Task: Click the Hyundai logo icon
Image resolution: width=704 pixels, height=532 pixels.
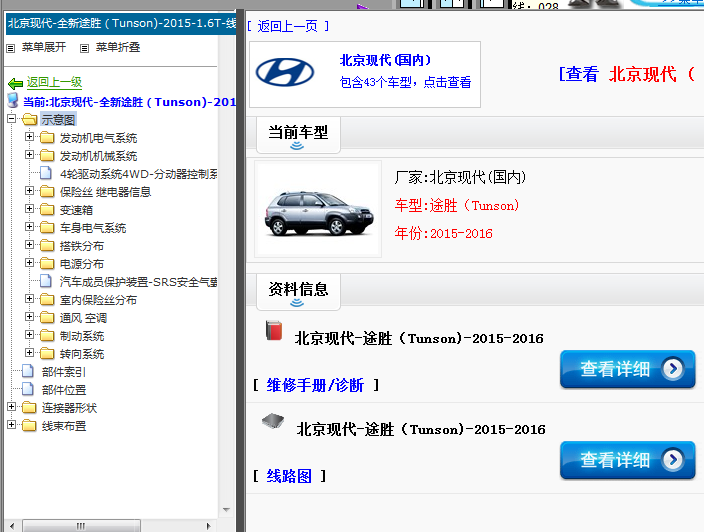Action: tap(285, 73)
